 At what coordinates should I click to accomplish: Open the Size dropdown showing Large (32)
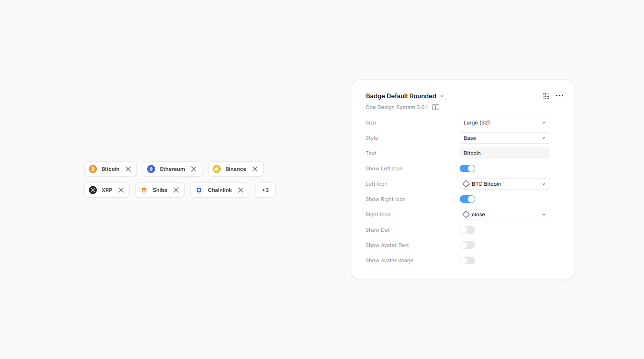coord(505,123)
